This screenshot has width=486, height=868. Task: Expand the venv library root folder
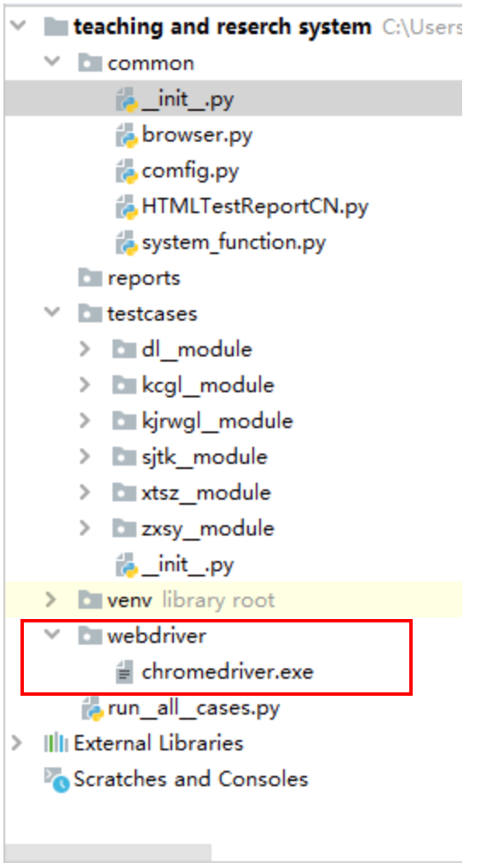[51, 599]
